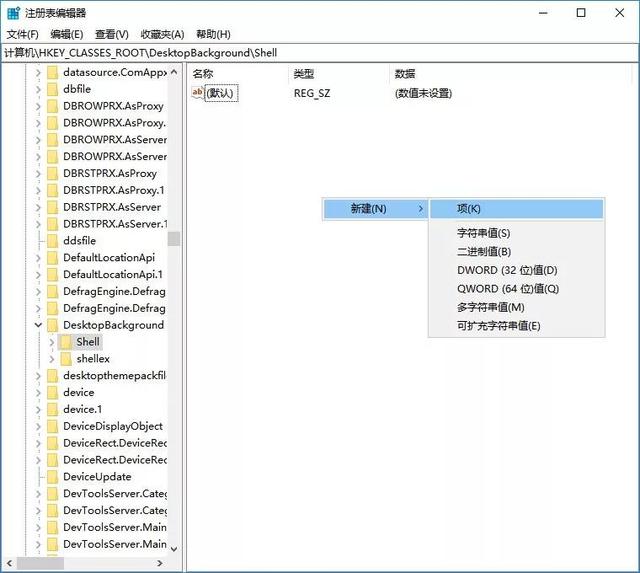This screenshot has width=640, height=573.
Task: Click the REG_SZ type cell
Action: pyautogui.click(x=312, y=93)
